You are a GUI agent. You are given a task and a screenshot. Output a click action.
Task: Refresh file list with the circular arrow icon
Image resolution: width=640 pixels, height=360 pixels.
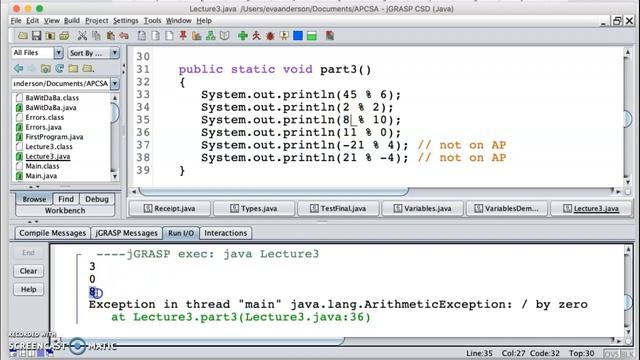pos(60,68)
